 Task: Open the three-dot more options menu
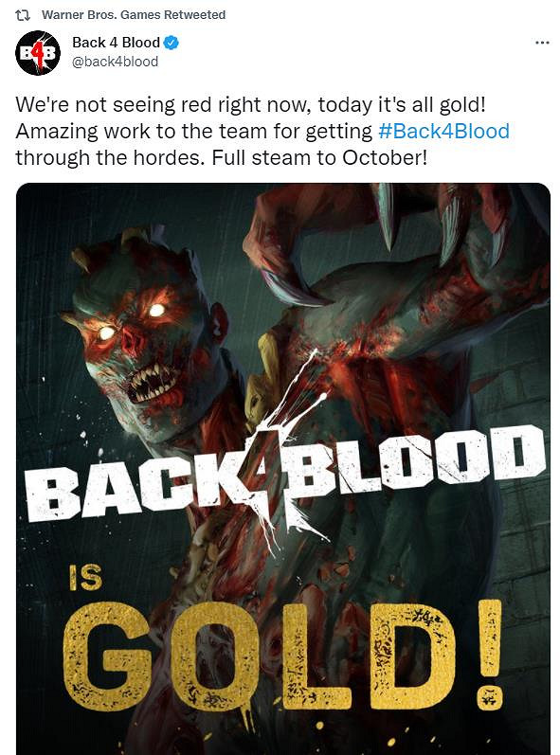coord(542,43)
